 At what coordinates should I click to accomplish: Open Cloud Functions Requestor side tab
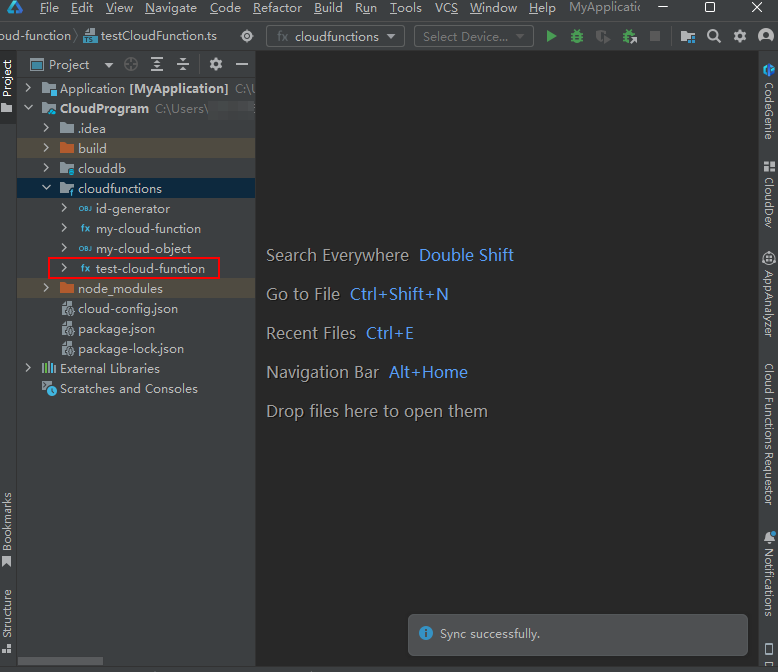[769, 432]
